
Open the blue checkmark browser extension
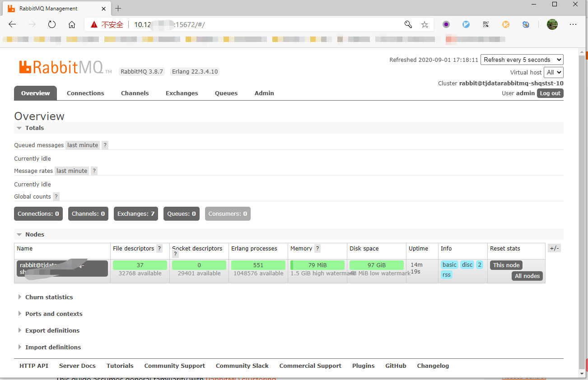pos(466,24)
